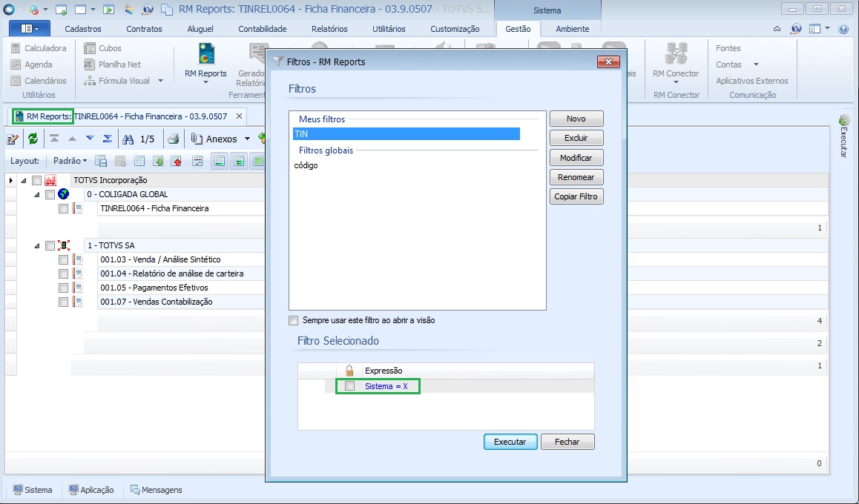Open the Ambiente ribbon tab
Screen dimensions: 859x504
click(573, 29)
